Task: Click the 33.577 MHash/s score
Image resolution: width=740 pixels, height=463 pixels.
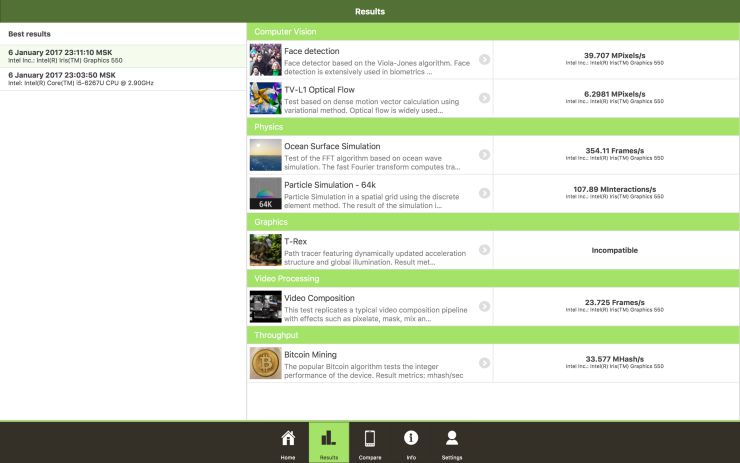Action: click(x=614, y=359)
